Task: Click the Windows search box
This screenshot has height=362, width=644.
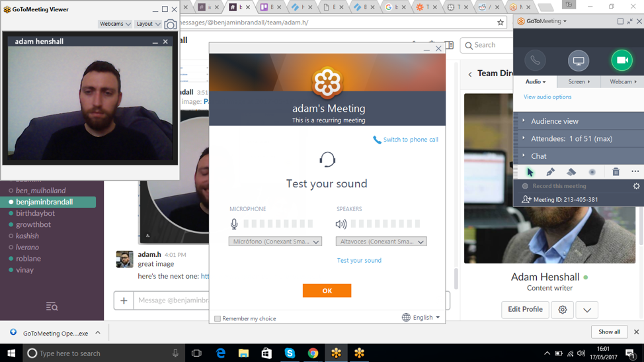Action: [x=102, y=353]
